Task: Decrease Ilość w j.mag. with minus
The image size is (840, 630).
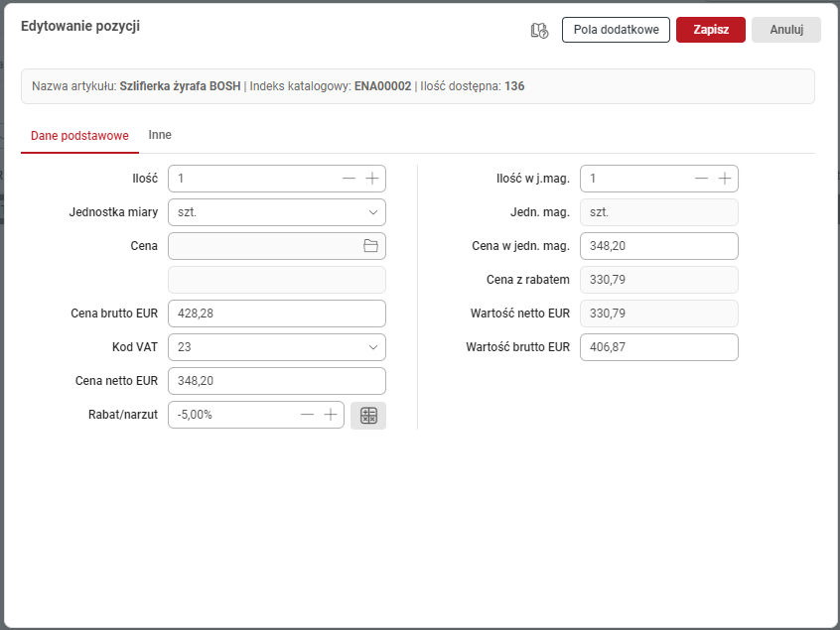Action: pyautogui.click(x=701, y=179)
